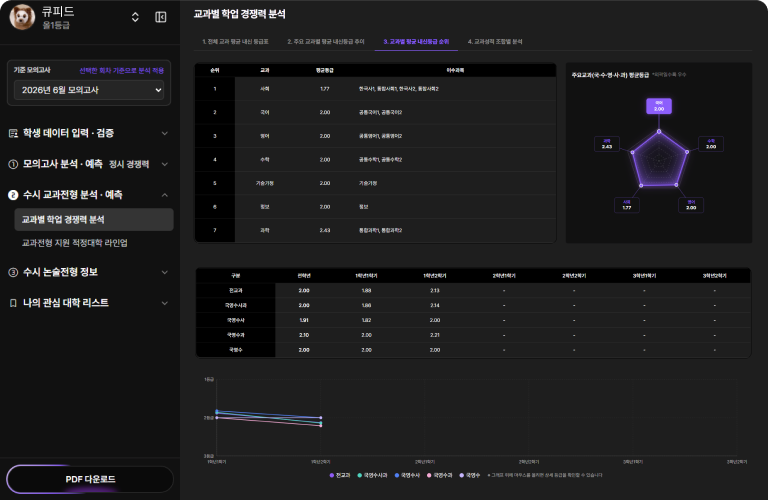
Task: Click the bookmark icon beside 나의 관심 대학
Action: [x=13, y=303]
